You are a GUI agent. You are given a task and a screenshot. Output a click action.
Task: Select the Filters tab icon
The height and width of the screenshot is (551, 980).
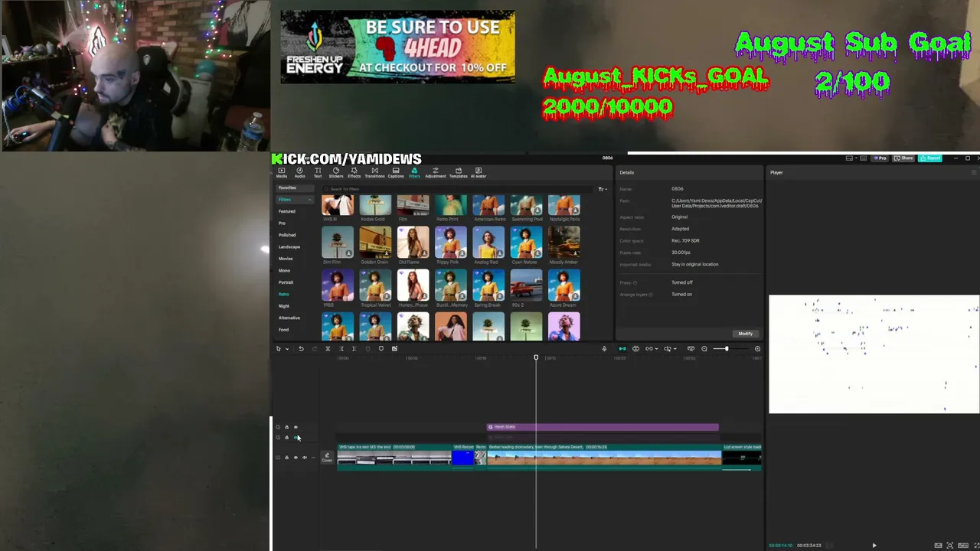tap(414, 173)
